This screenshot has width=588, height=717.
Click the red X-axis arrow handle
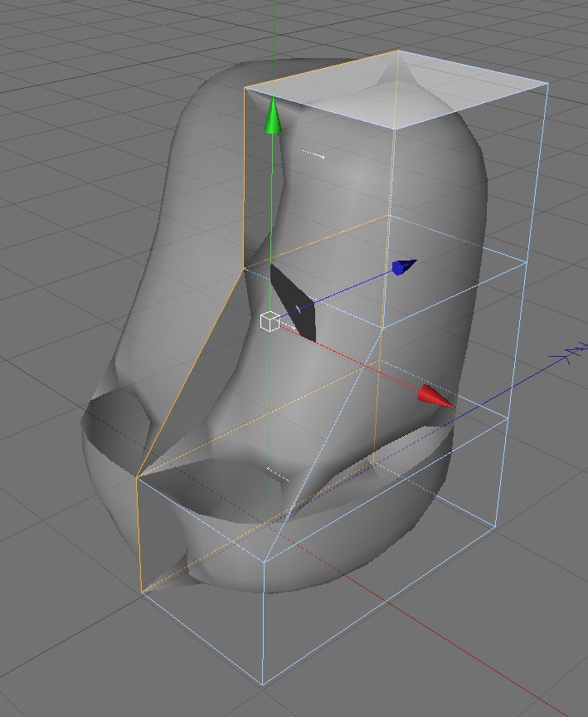435,396
